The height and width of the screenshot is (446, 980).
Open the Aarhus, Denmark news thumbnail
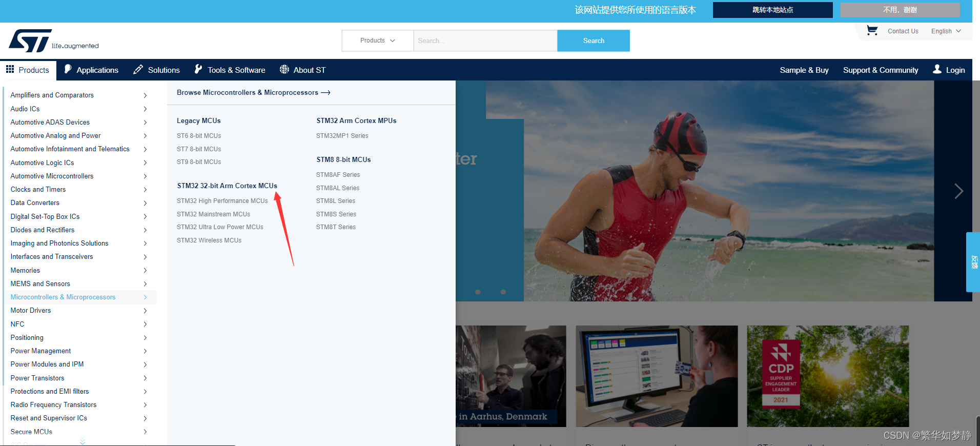[x=511, y=376]
